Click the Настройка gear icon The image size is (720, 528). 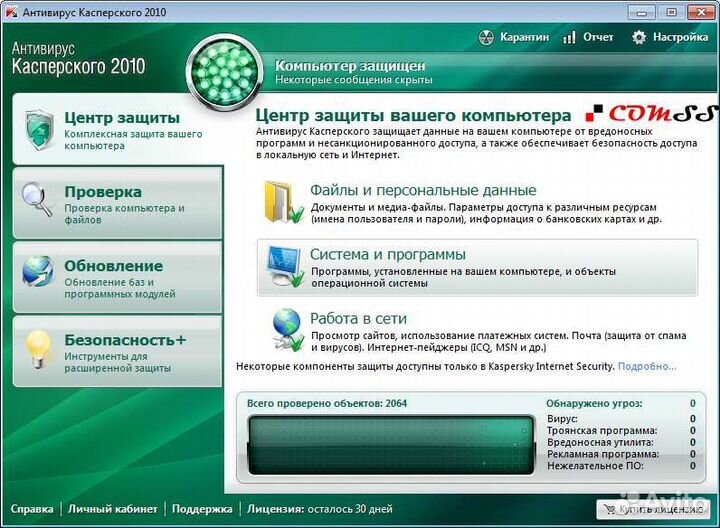click(639, 37)
